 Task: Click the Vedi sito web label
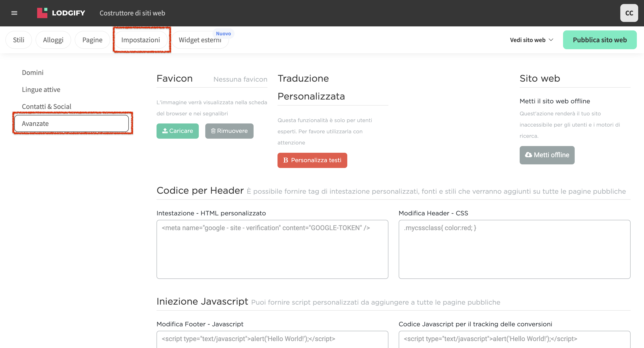tap(527, 40)
